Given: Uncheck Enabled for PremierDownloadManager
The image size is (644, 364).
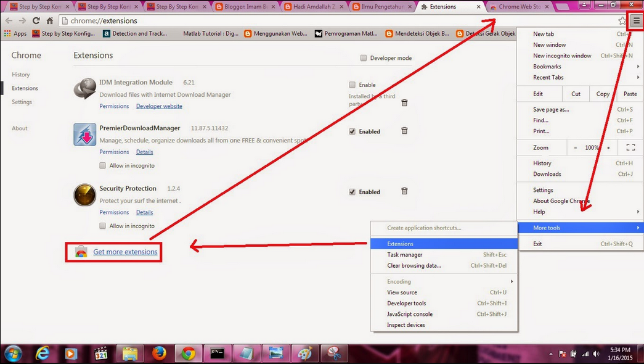Looking at the screenshot, I should tap(352, 131).
